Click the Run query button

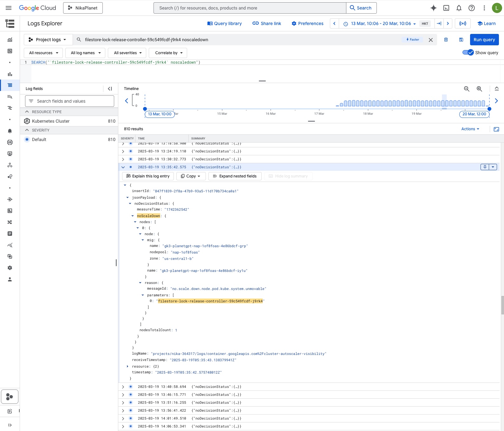484,40
